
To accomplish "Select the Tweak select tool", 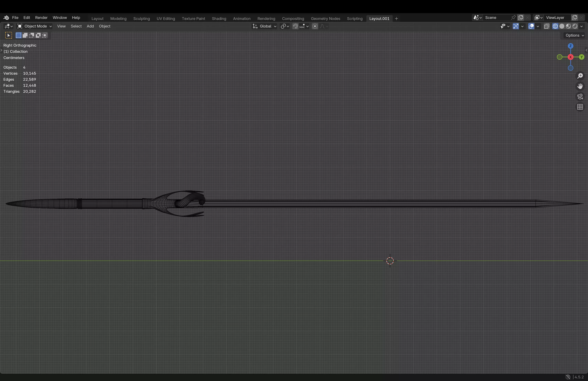I will click(8, 35).
